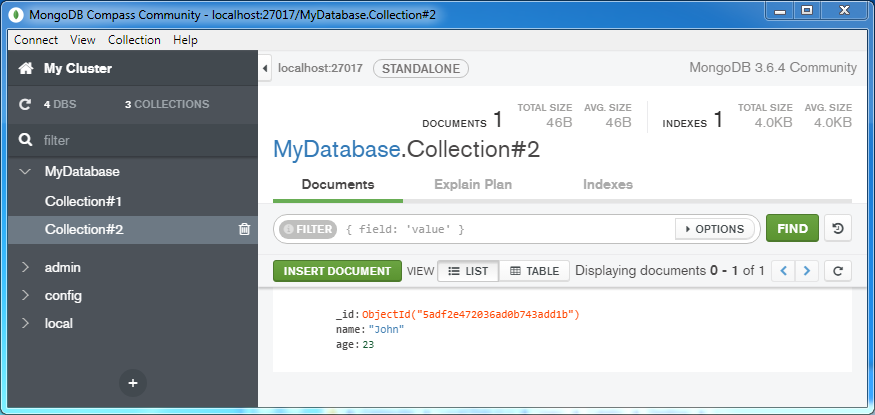
Task: Minimize the Compass window
Action: (782, 11)
